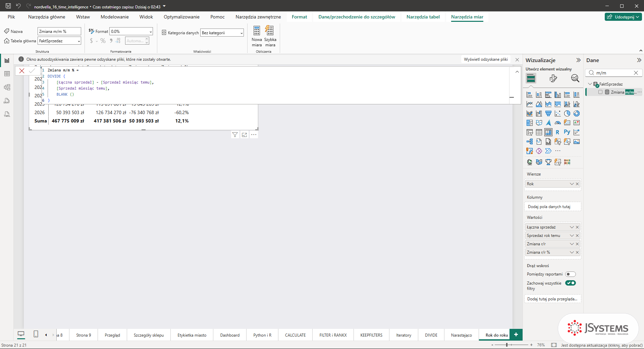Screen dimensions: 644x349
Task: Select the scatter chart visual
Action: pos(558,113)
